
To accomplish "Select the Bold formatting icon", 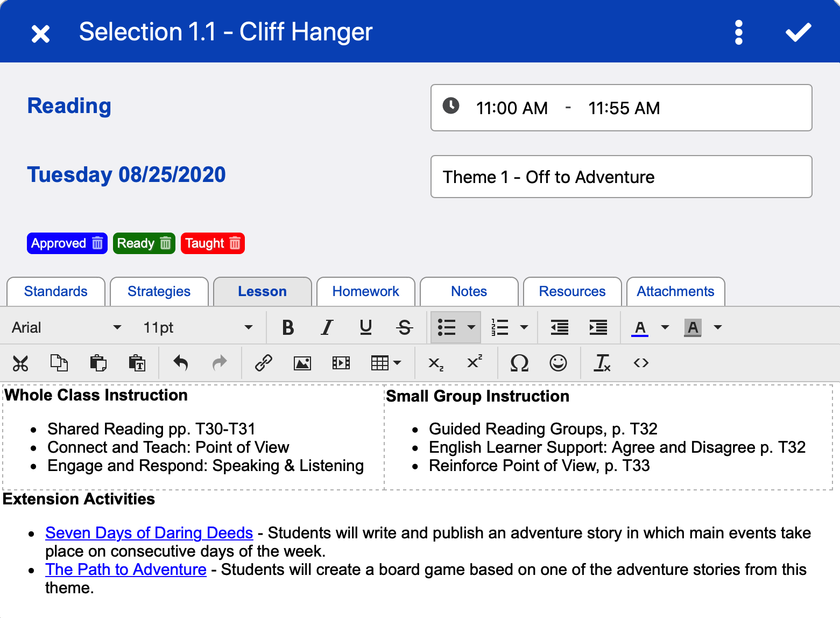I will coord(288,327).
